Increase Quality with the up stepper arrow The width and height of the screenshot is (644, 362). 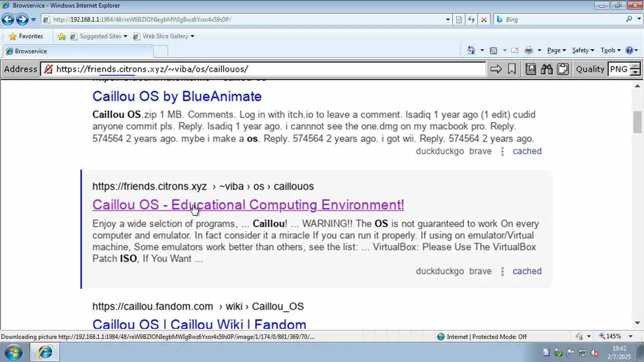pos(635,66)
